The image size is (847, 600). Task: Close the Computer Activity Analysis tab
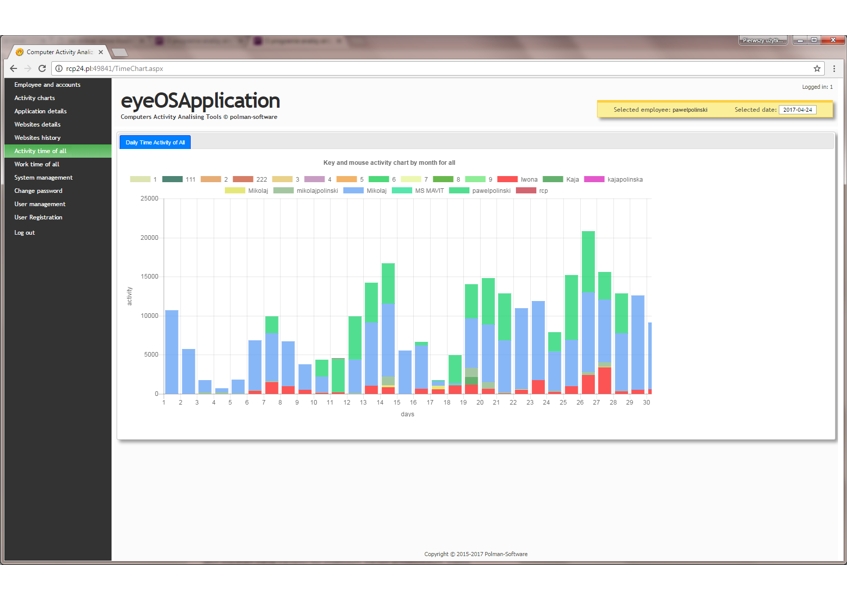pos(101,52)
